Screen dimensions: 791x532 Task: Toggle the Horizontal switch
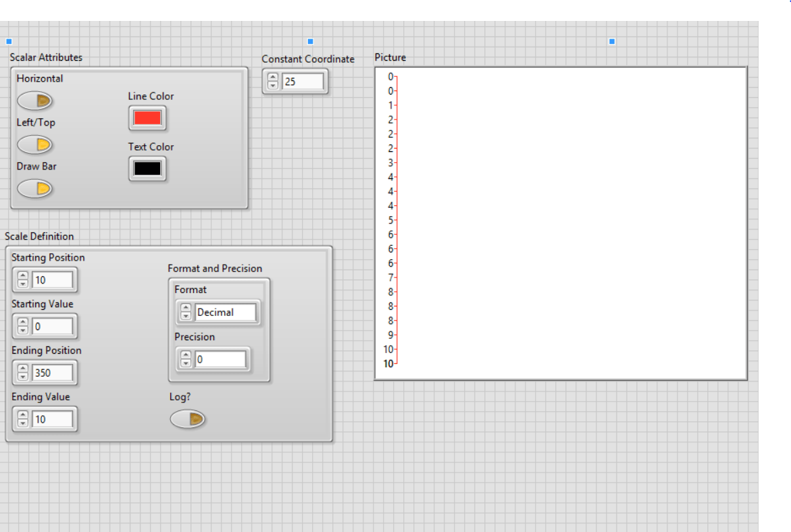click(x=35, y=100)
